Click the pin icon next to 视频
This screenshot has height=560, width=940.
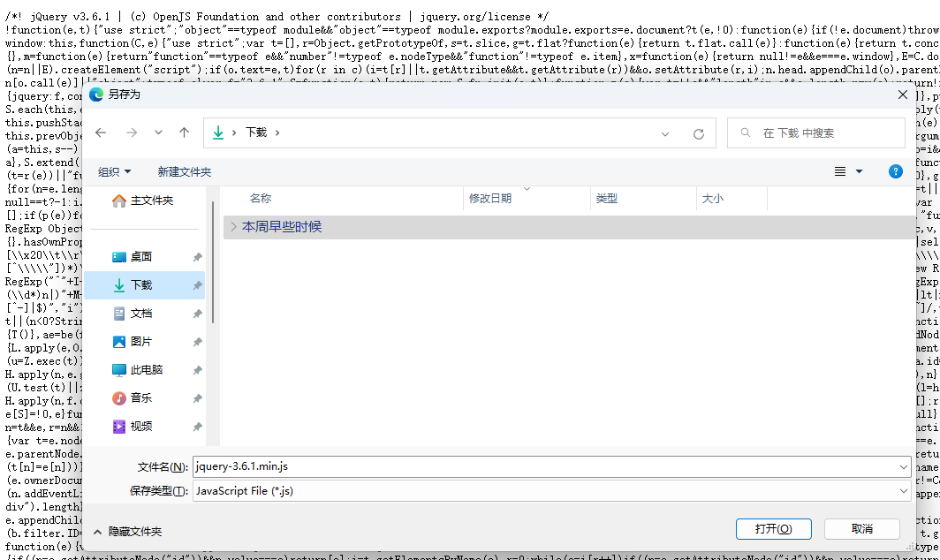click(197, 427)
